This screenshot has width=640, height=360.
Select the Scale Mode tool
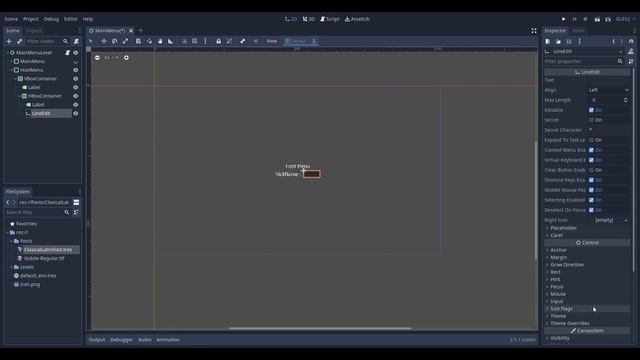tap(125, 41)
